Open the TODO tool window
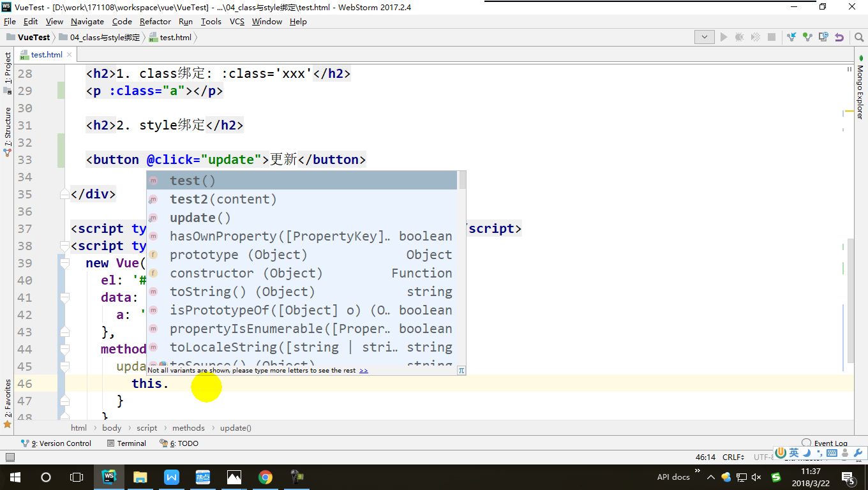Screen dimensions: 868x490 (179, 443)
